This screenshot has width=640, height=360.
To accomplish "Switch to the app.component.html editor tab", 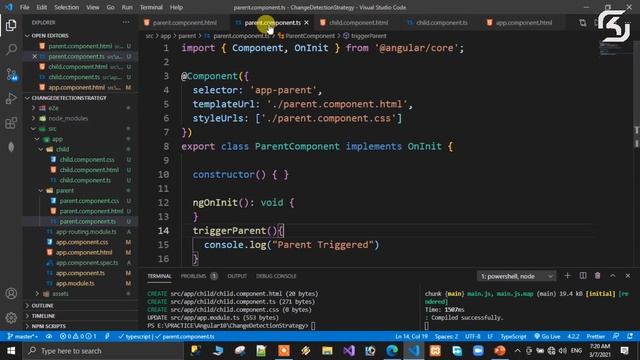I will coord(523,23).
